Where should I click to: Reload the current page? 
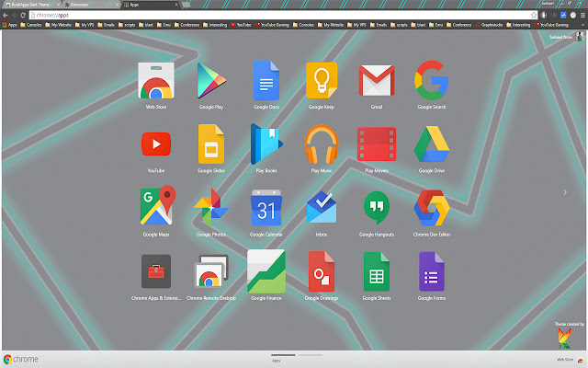pos(23,15)
